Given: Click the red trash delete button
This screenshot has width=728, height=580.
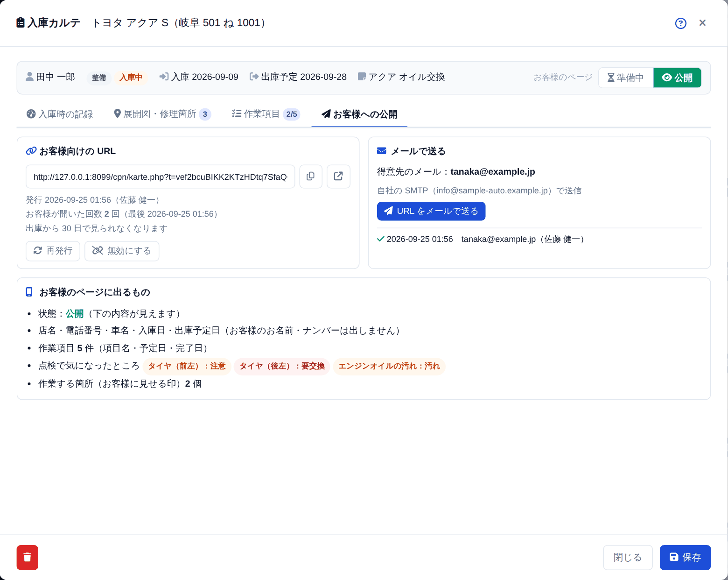Looking at the screenshot, I should 28,558.
